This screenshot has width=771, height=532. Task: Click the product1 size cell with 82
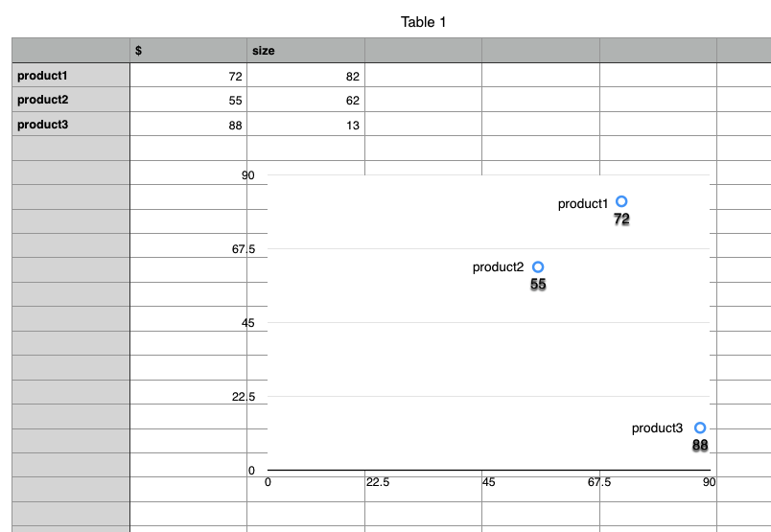coord(305,76)
